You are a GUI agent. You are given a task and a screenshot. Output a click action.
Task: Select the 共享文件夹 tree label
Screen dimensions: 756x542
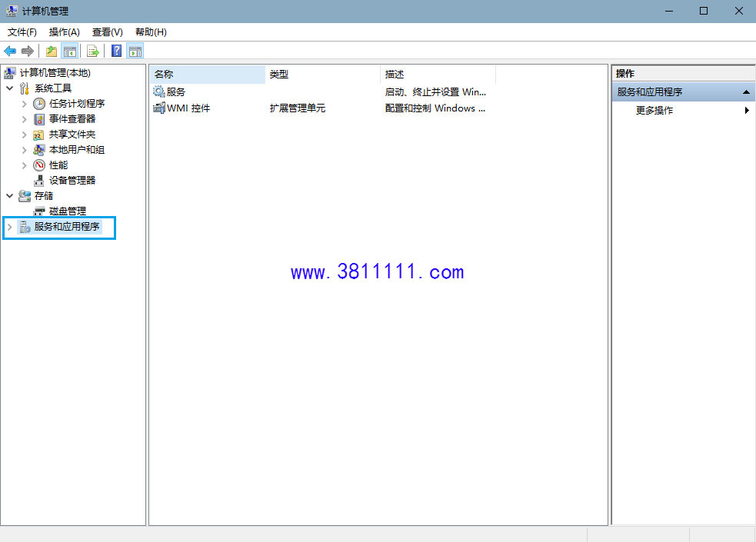click(x=72, y=135)
